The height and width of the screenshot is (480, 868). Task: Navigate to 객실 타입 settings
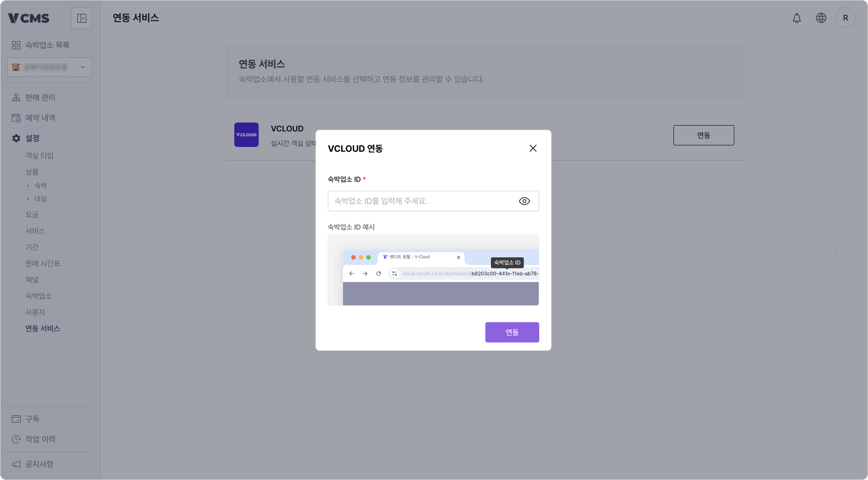(x=39, y=155)
